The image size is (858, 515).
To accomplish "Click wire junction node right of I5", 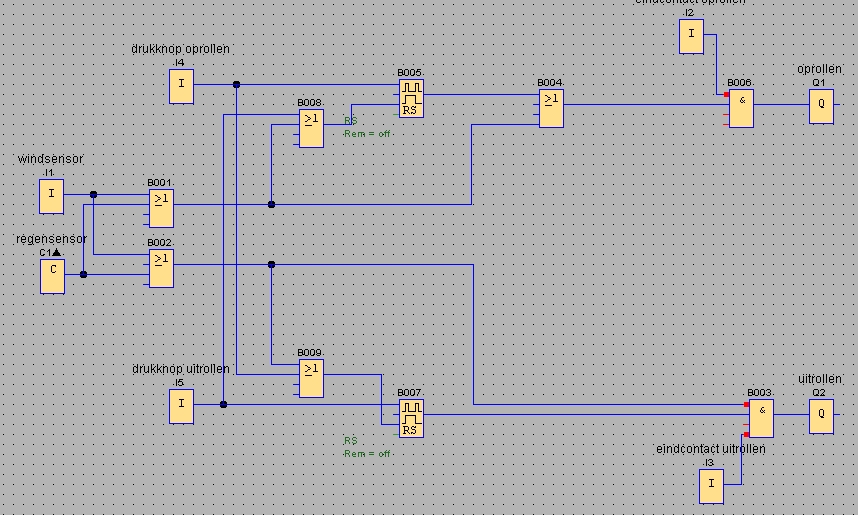I will click(223, 404).
